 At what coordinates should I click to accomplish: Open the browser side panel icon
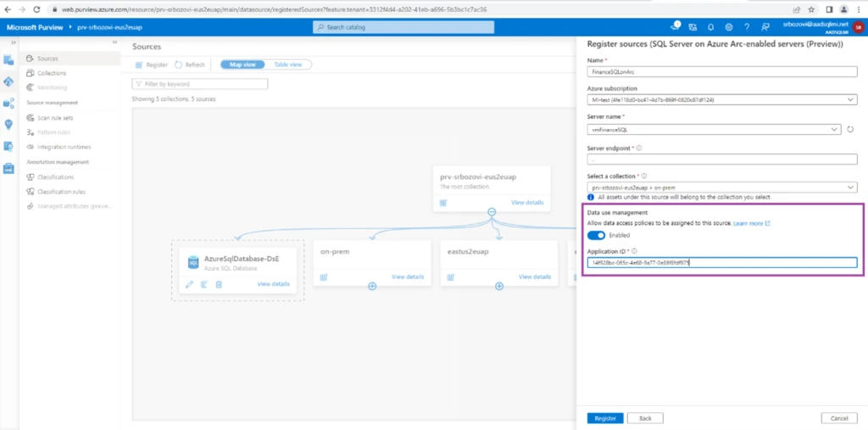tap(829, 9)
